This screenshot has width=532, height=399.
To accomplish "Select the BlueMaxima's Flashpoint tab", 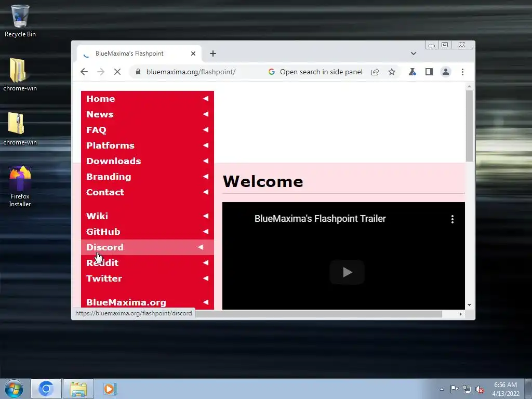I will [x=139, y=54].
